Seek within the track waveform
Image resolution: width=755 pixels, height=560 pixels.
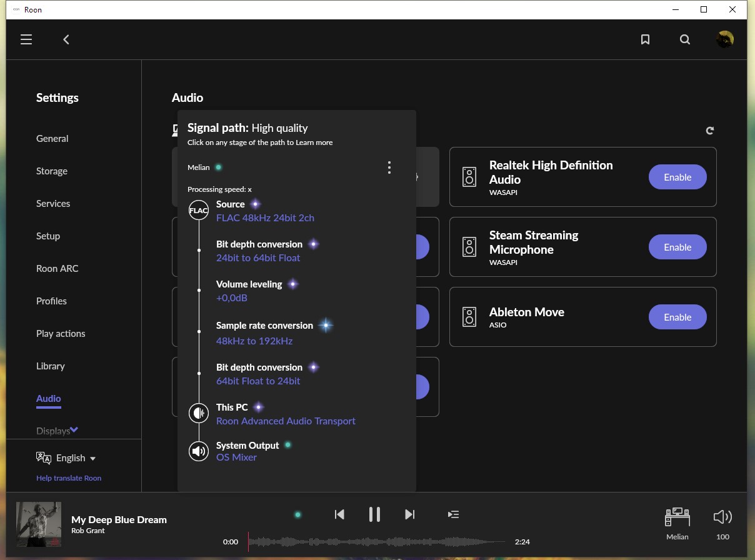(x=377, y=542)
